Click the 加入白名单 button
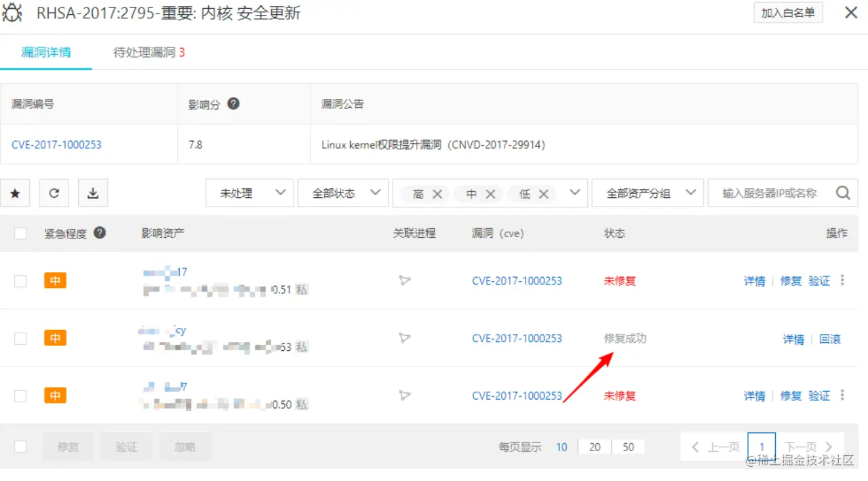Screen dimensions: 868x481 788,12
